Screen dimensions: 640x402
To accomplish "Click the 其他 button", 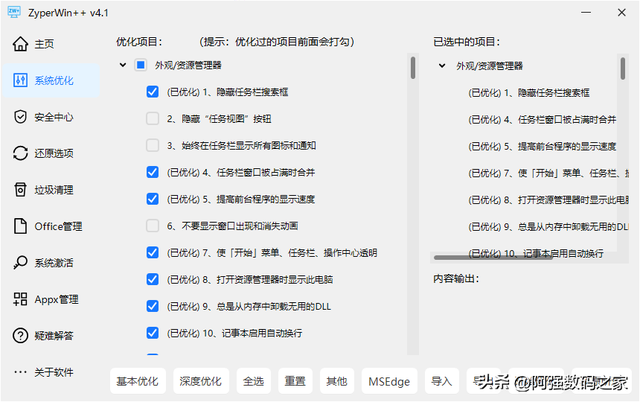I will (x=337, y=381).
